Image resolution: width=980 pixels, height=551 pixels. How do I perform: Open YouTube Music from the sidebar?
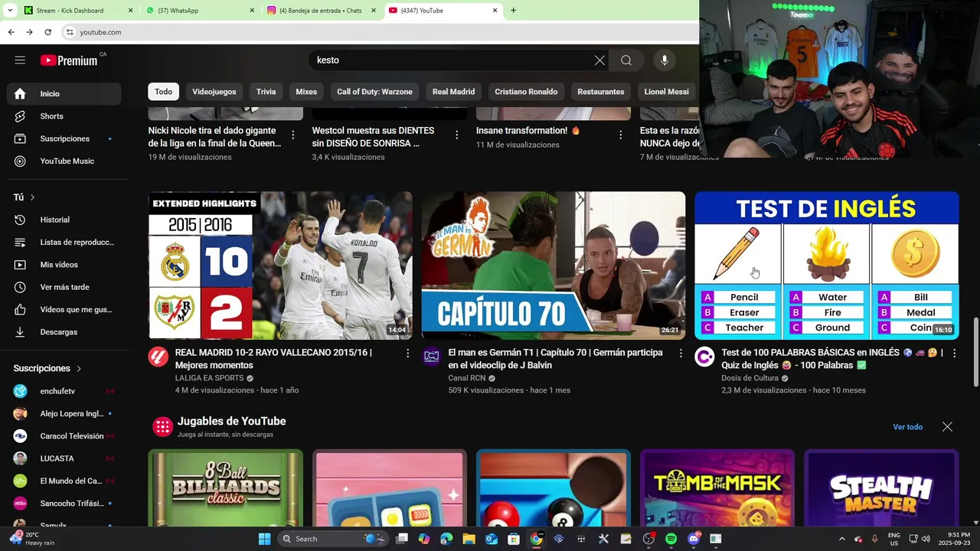(64, 161)
